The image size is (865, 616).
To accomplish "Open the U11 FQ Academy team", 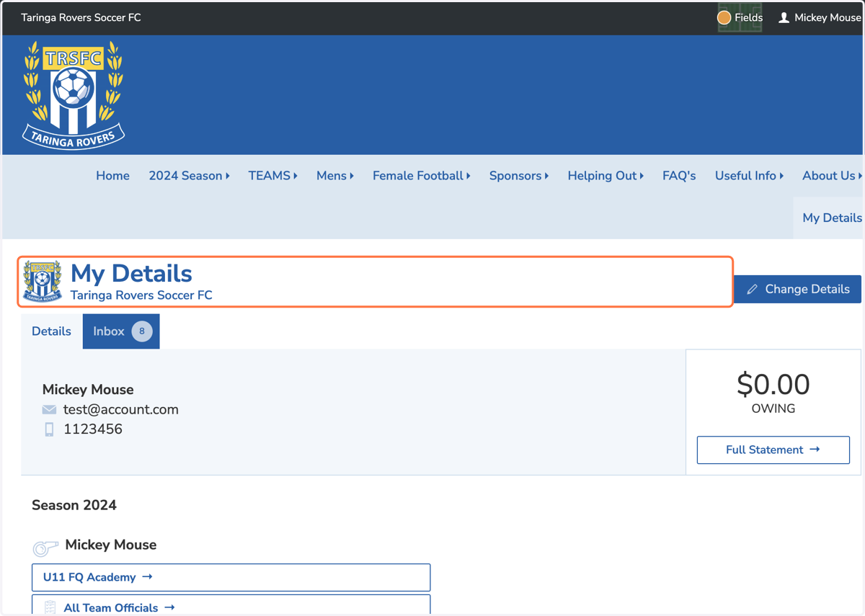I will point(231,577).
